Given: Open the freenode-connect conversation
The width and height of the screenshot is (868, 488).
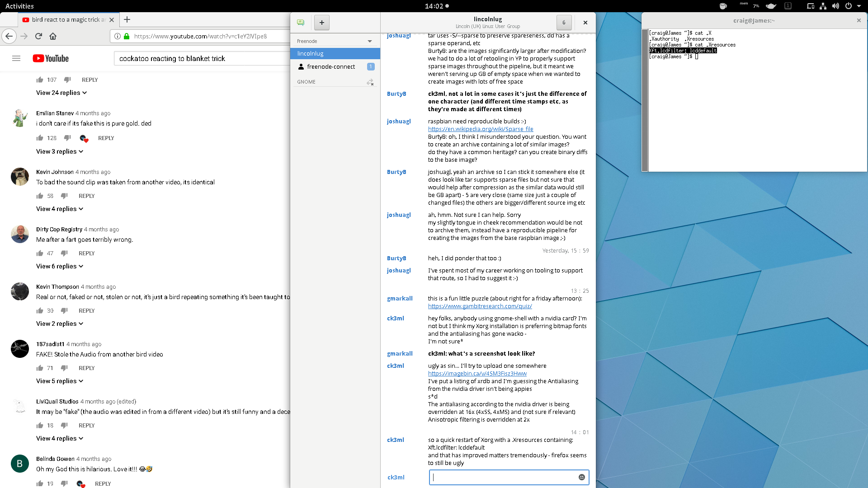Looking at the screenshot, I should pos(335,66).
